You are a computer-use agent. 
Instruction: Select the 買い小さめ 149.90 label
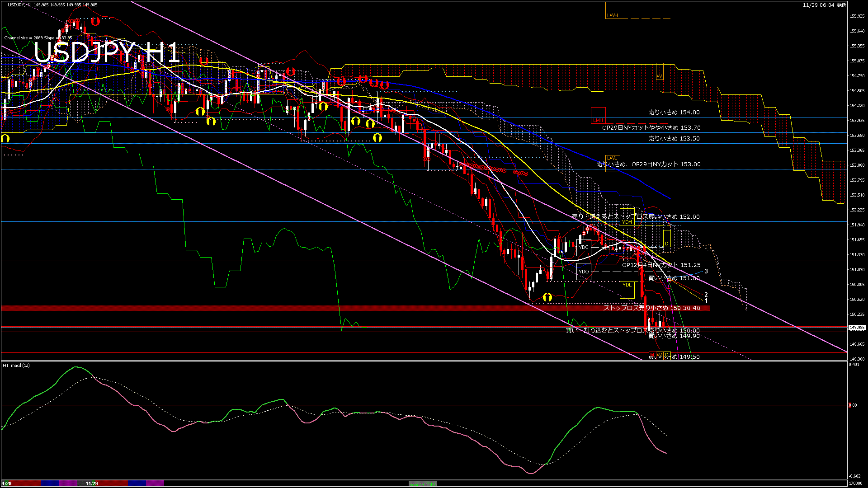click(674, 336)
